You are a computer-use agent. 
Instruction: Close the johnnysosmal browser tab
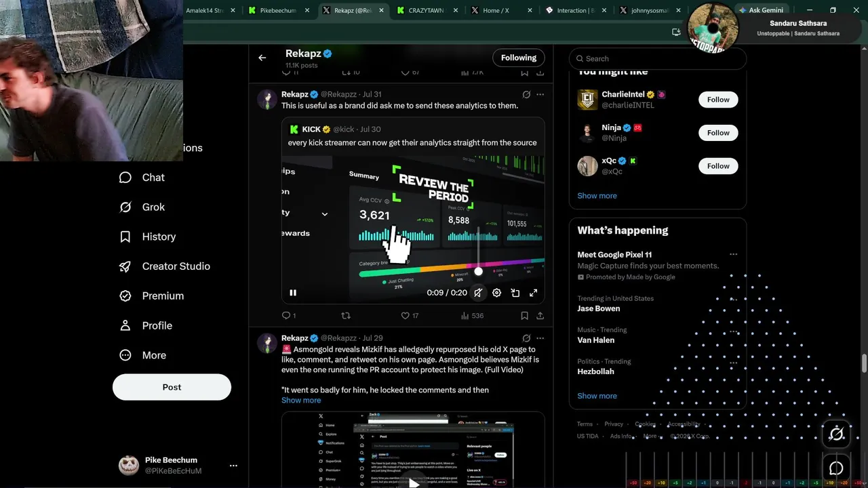click(677, 10)
